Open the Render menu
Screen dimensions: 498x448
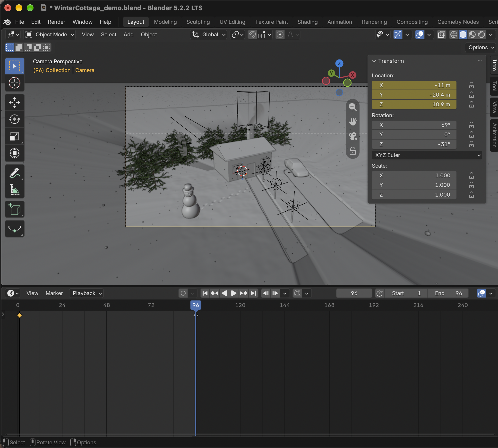pyautogui.click(x=56, y=22)
